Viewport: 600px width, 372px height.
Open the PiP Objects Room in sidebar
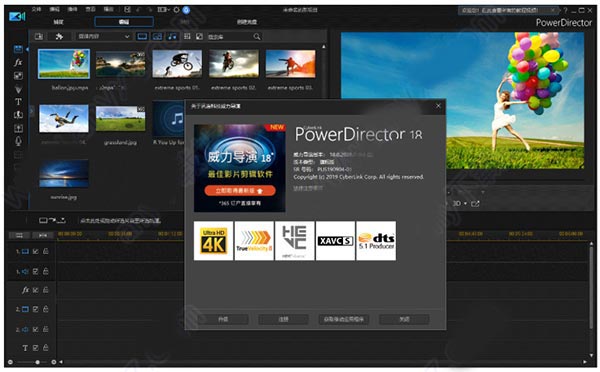18,75
